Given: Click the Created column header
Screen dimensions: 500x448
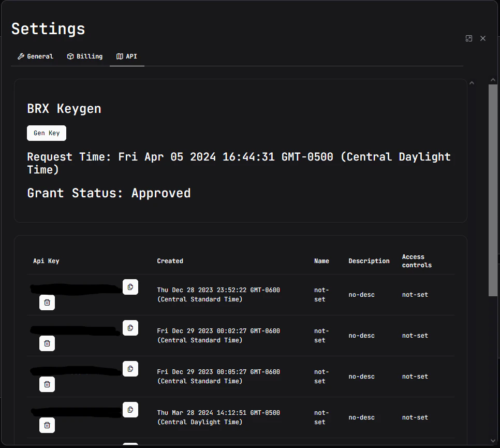Looking at the screenshot, I should click(x=170, y=261).
